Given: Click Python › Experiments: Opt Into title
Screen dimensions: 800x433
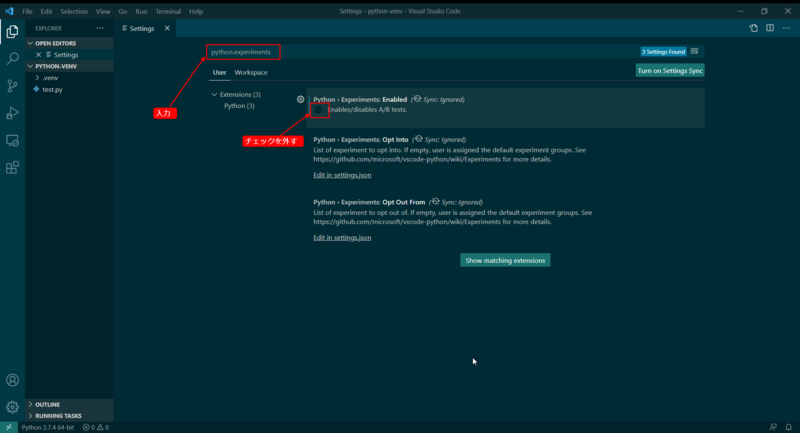Looking at the screenshot, I should pyautogui.click(x=361, y=139).
